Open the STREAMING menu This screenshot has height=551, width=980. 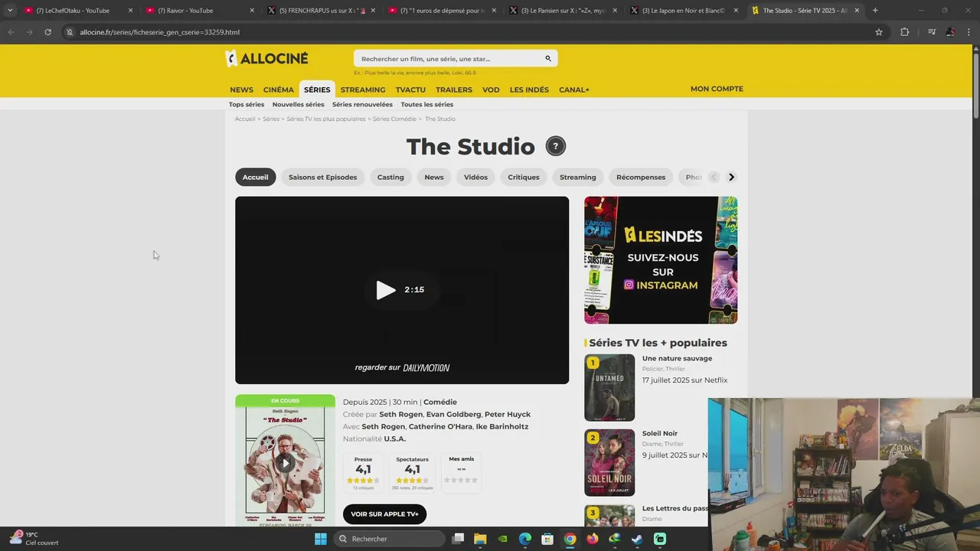point(363,90)
